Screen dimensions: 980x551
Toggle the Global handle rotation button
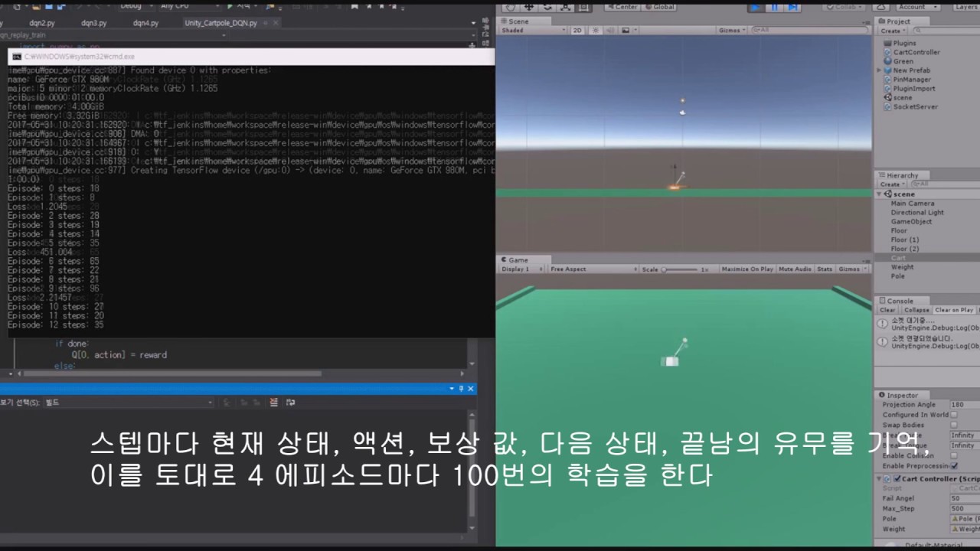(x=658, y=7)
